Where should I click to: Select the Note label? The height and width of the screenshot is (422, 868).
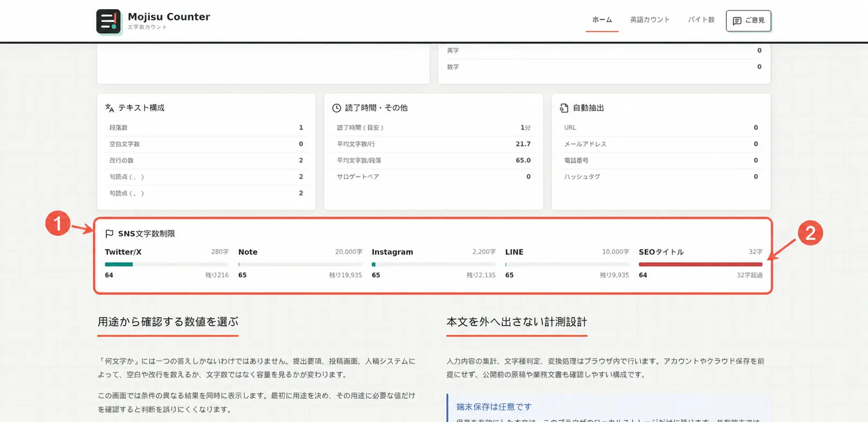coord(248,252)
